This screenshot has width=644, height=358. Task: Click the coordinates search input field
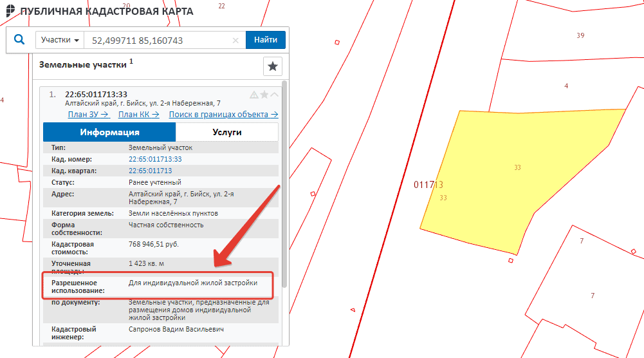click(x=161, y=40)
